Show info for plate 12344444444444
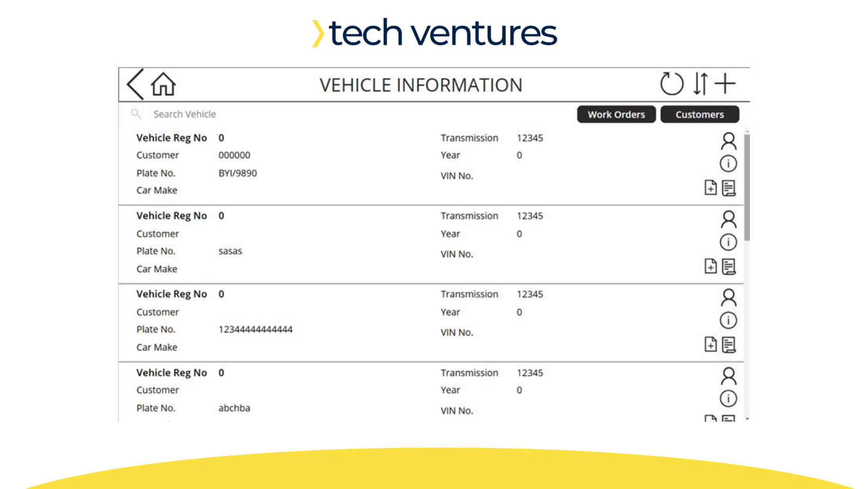The image size is (868, 489). (728, 320)
